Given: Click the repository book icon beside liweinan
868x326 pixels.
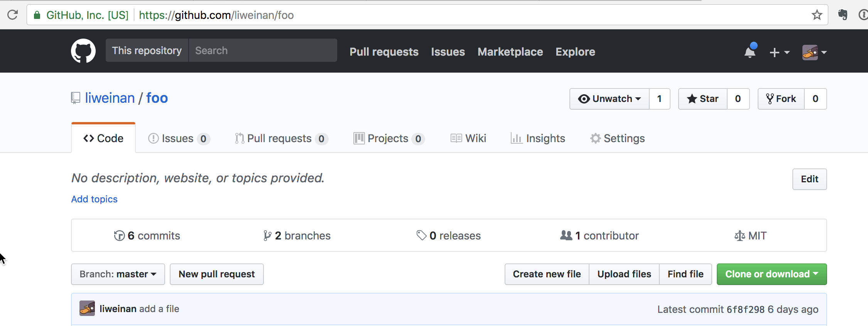Looking at the screenshot, I should (x=76, y=98).
